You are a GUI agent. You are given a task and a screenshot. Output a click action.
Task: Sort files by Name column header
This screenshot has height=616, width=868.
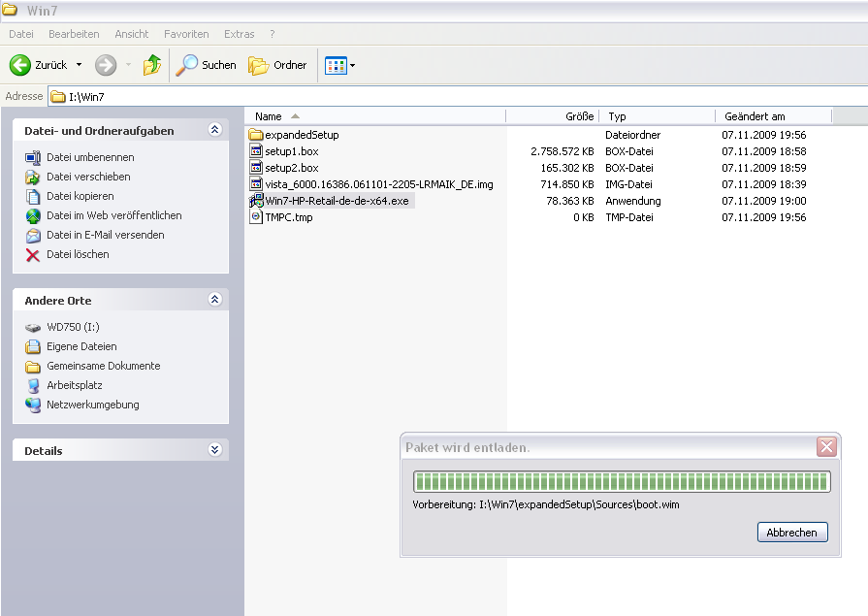tap(374, 116)
